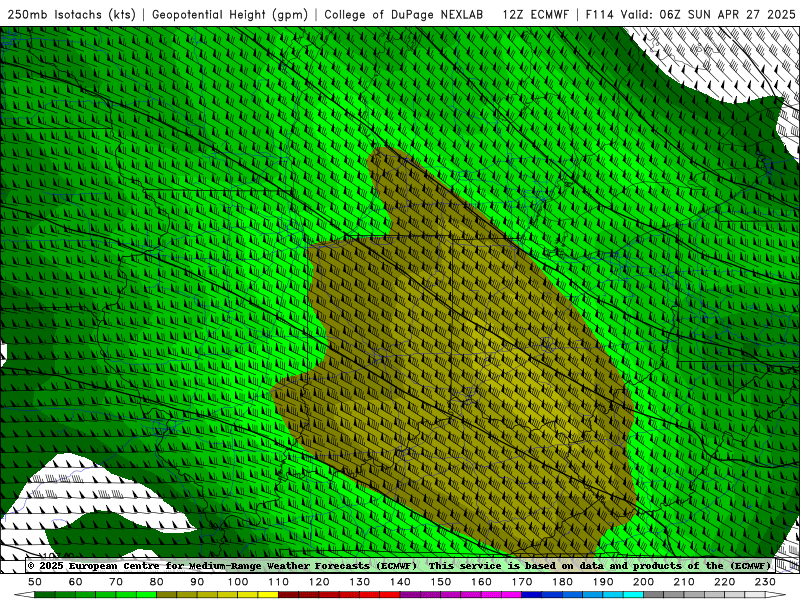The image size is (800, 600).
Task: Click the "F114" forecast hour label
Action: pos(599,14)
